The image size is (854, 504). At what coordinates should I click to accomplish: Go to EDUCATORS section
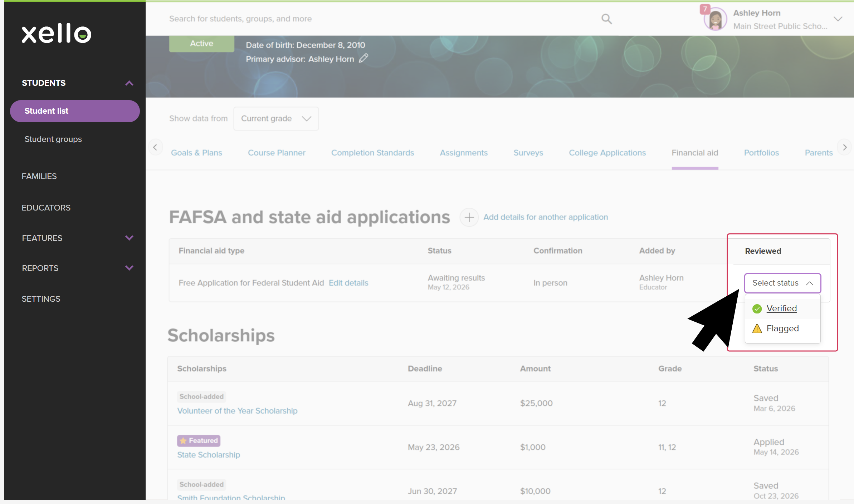(46, 208)
